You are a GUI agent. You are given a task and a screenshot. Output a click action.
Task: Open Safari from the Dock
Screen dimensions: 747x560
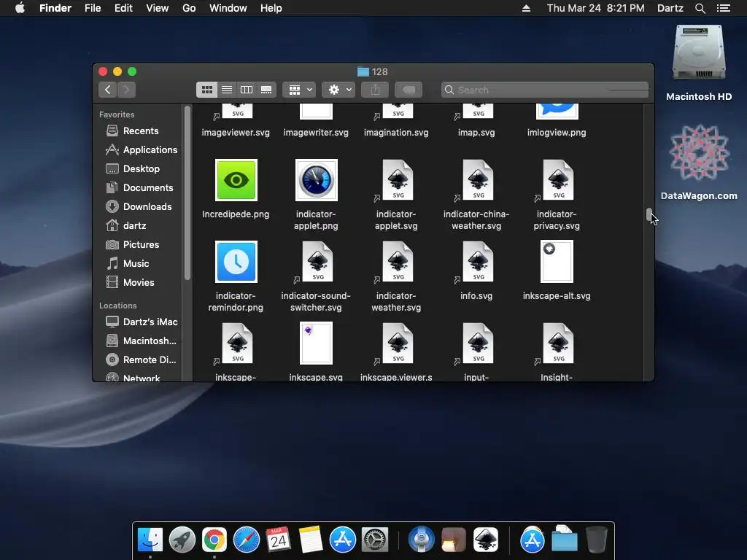247,540
